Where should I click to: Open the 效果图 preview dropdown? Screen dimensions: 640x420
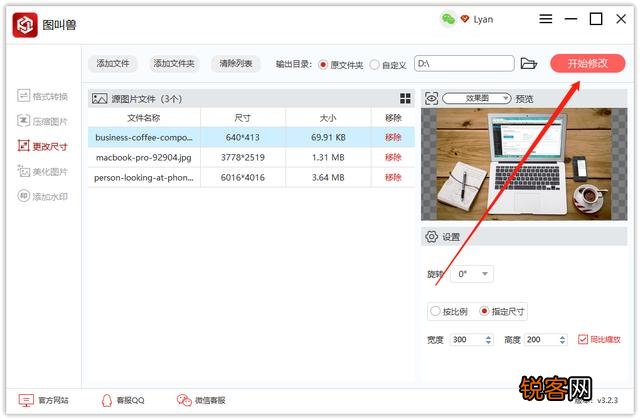tap(477, 98)
